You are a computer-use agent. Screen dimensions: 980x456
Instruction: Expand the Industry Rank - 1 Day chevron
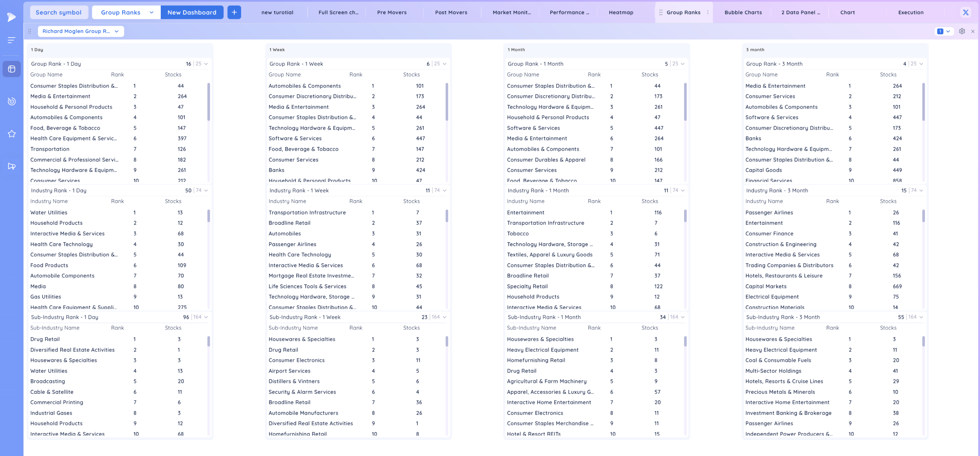[206, 191]
